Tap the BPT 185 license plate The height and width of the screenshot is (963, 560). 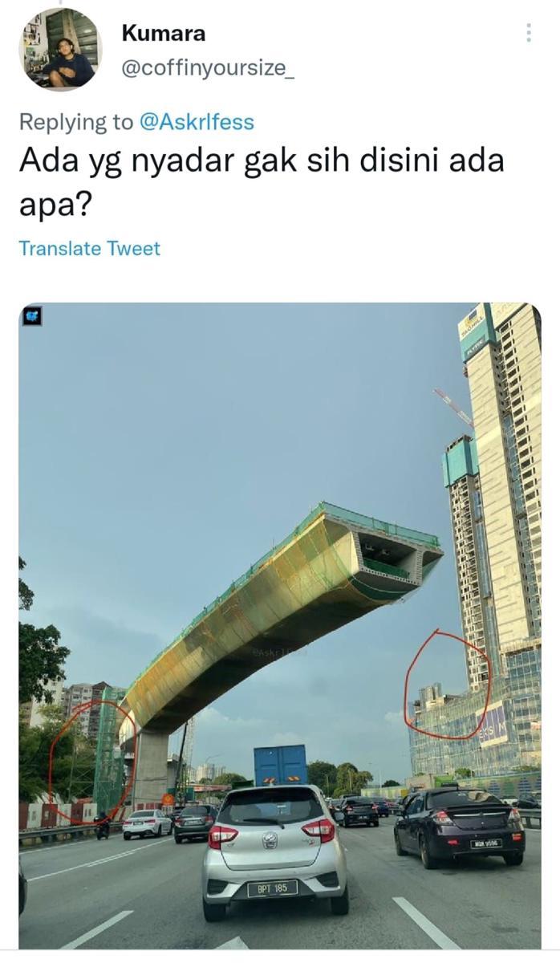point(273,888)
